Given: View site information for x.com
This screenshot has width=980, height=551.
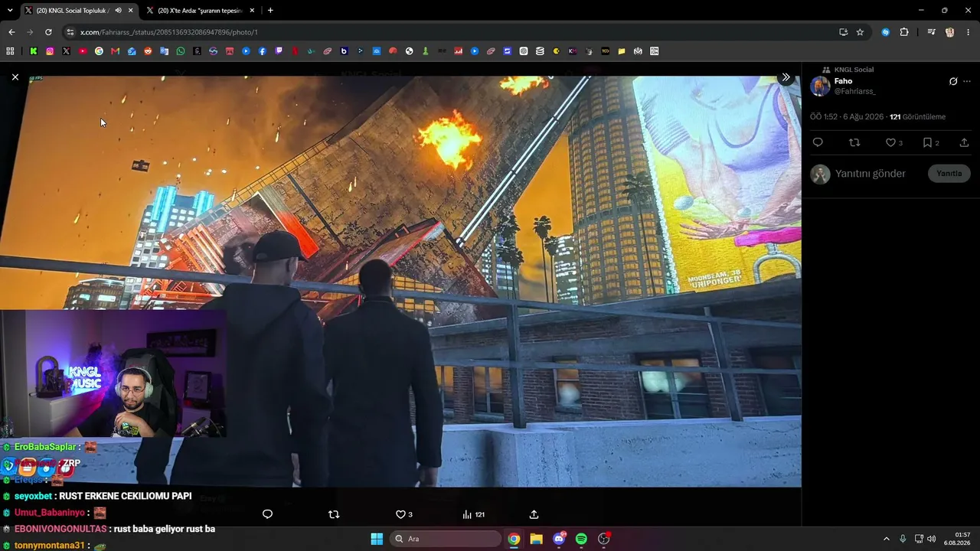Looking at the screenshot, I should point(70,32).
